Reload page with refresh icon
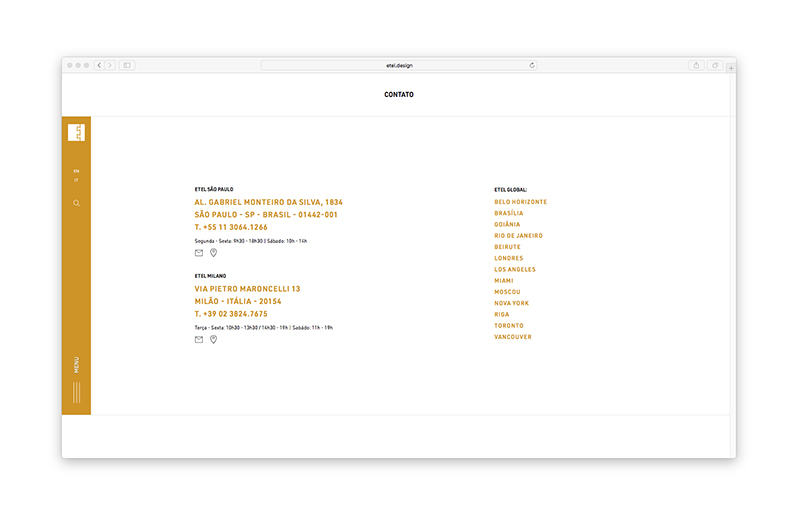 tap(532, 65)
